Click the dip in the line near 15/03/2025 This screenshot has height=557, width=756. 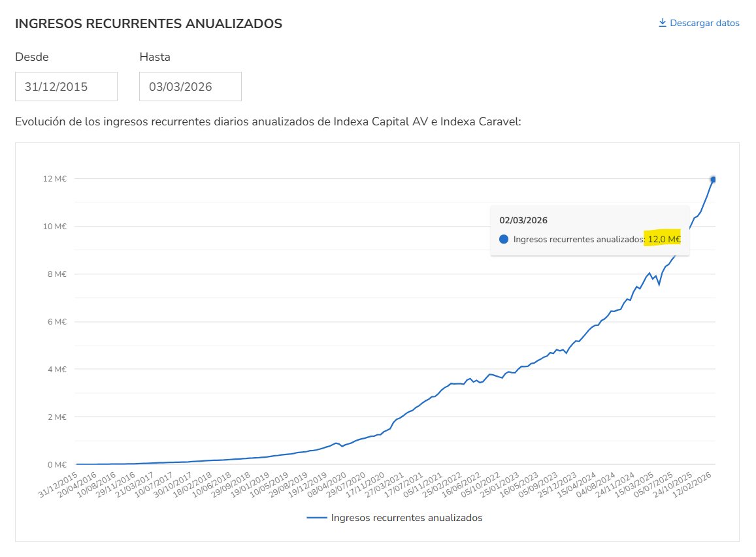659,285
